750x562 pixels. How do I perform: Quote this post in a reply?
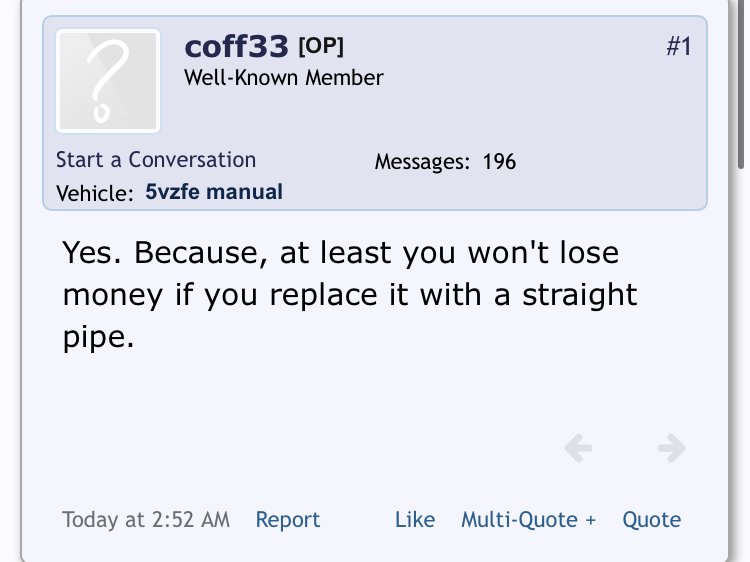pyautogui.click(x=651, y=520)
